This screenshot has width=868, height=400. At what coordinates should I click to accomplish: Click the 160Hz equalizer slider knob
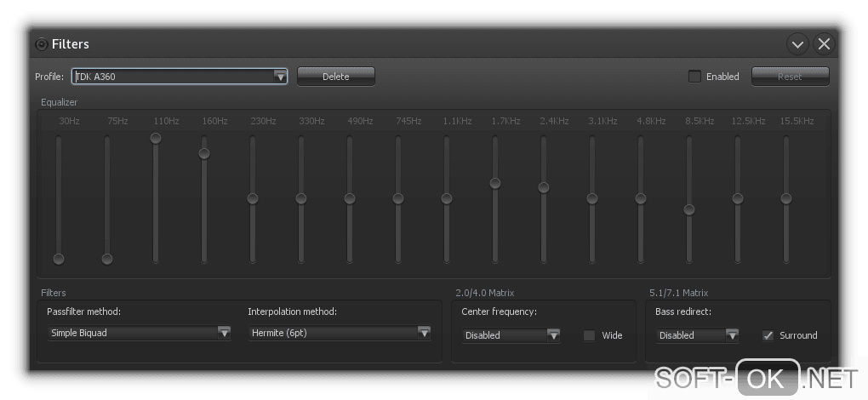[204, 153]
